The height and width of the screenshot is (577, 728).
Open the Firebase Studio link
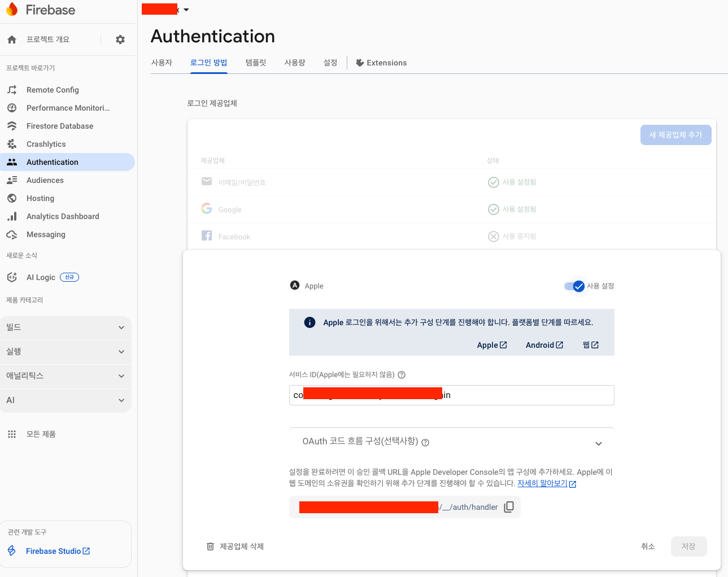tap(58, 551)
